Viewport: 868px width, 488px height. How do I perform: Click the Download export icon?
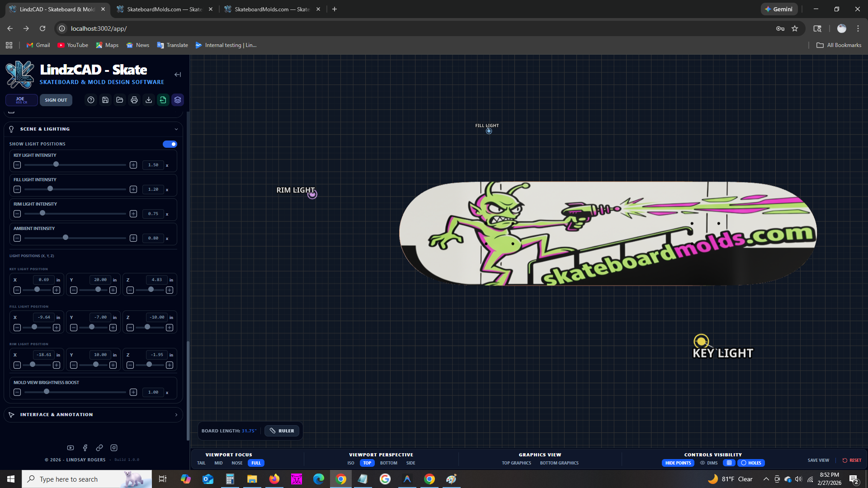pos(149,100)
